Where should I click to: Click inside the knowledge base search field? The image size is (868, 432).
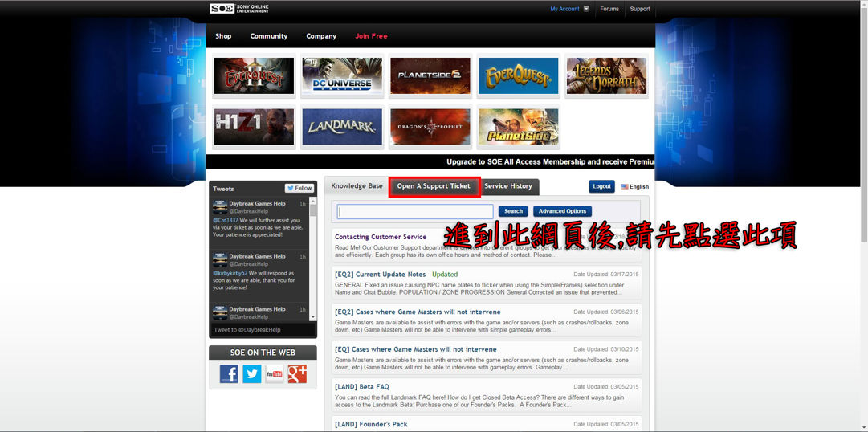pos(415,212)
